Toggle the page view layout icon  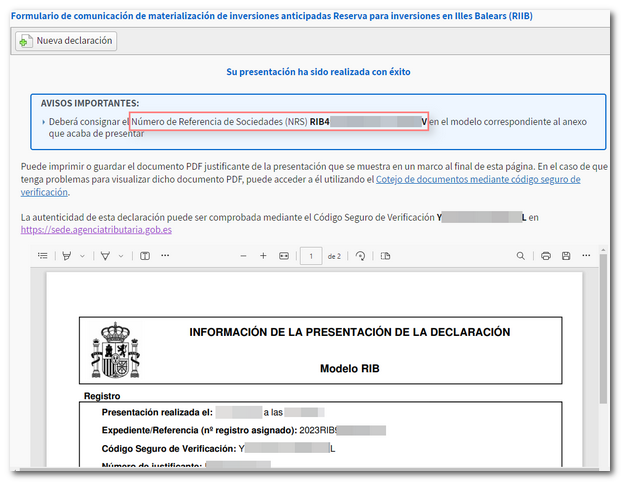click(x=380, y=256)
